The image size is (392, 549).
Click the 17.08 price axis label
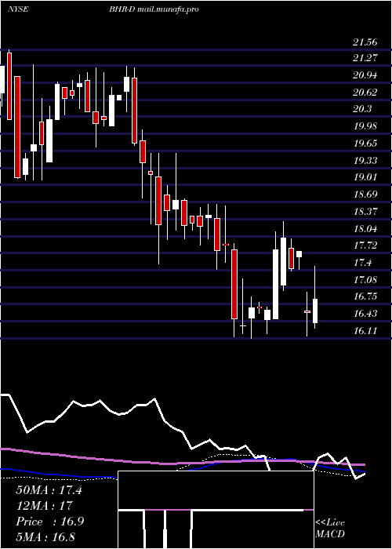(365, 279)
